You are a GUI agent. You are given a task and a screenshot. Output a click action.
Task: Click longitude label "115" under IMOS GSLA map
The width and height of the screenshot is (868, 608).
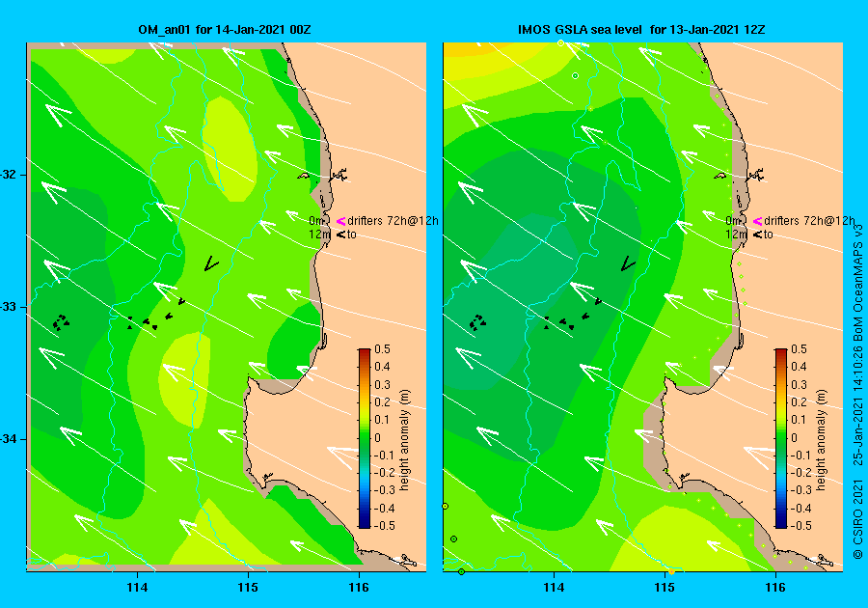(665, 588)
